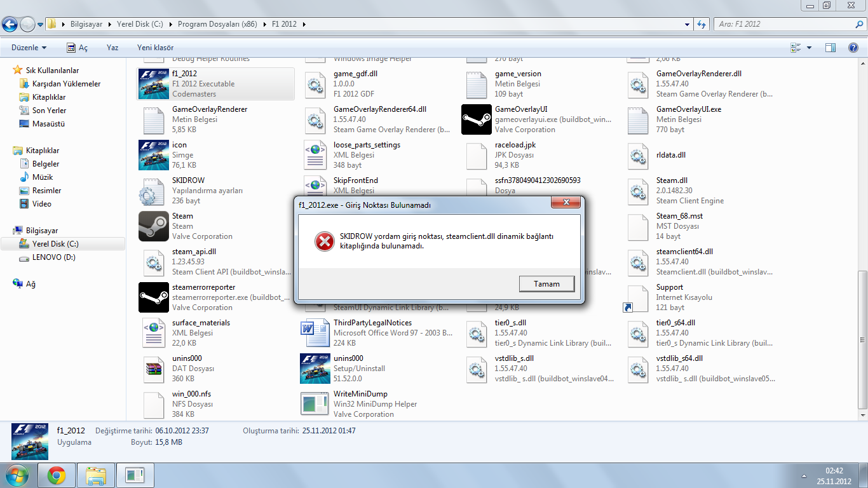Select the game_gdf.dll file icon

(x=315, y=84)
